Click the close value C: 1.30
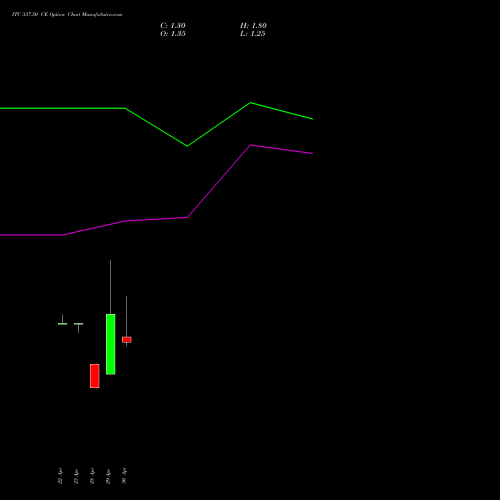500x500 pixels. [x=173, y=26]
